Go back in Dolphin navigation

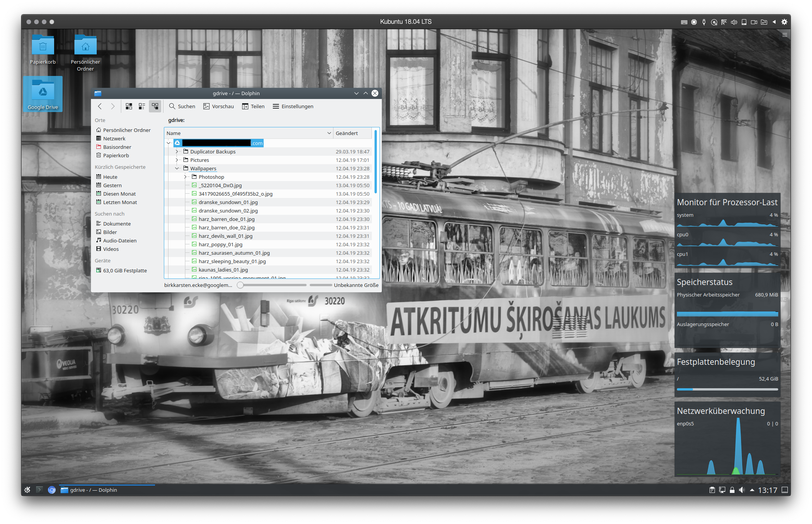pyautogui.click(x=100, y=106)
